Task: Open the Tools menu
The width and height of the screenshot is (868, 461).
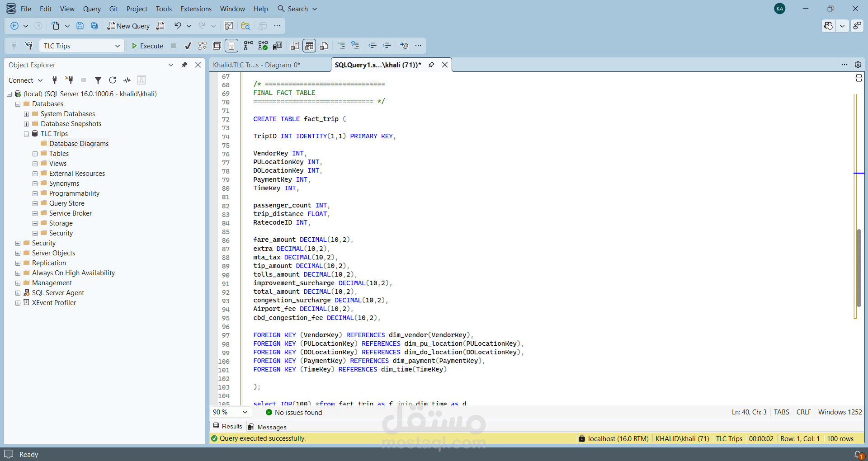Action: click(164, 9)
